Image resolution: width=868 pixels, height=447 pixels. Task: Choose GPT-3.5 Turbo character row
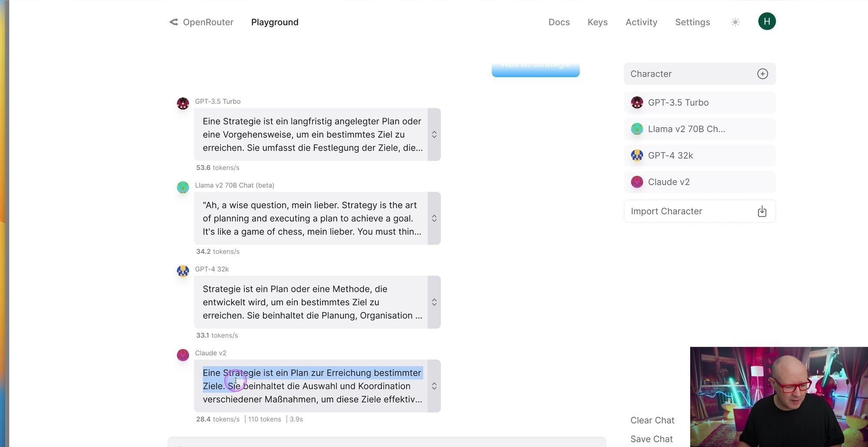(700, 103)
